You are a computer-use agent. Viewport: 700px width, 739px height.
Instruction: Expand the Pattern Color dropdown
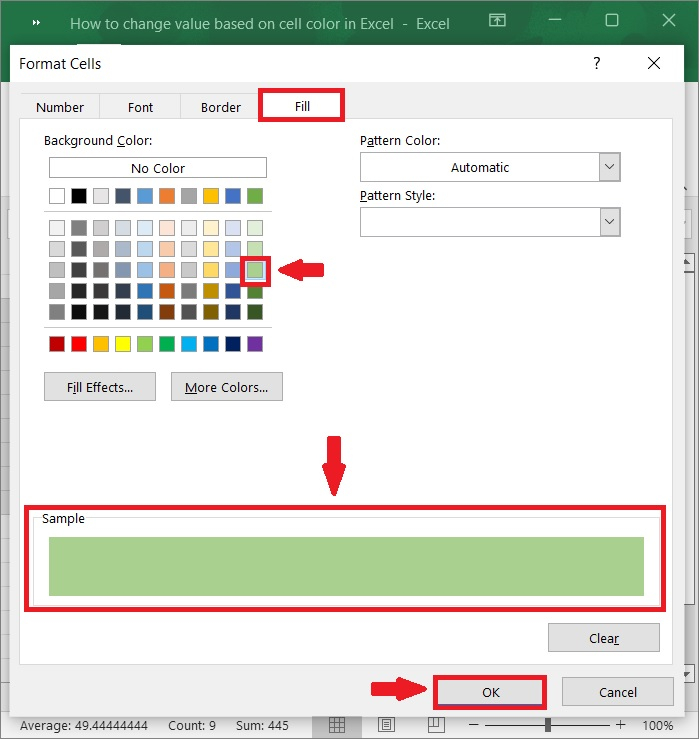coord(609,167)
